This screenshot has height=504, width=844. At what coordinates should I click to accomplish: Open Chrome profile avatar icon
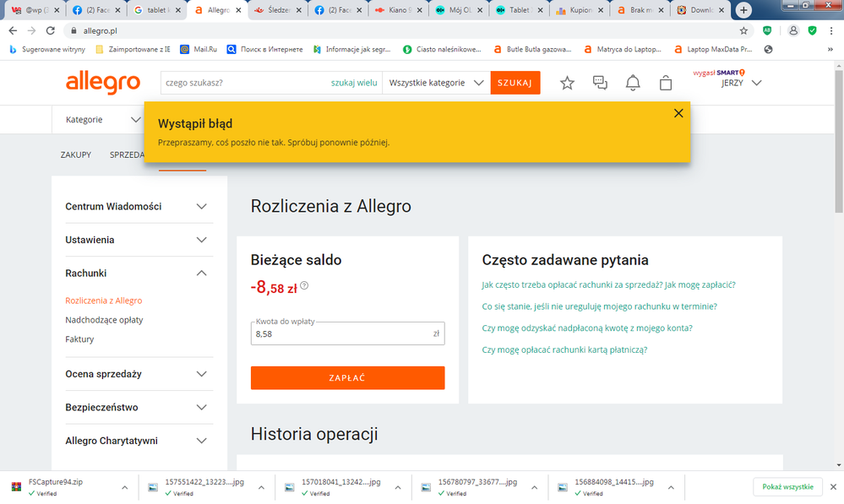793,30
